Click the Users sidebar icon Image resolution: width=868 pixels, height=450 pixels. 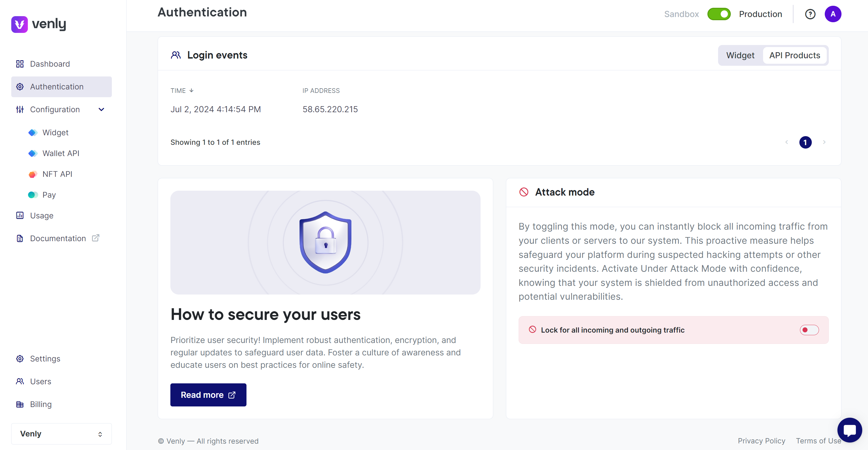pos(20,381)
